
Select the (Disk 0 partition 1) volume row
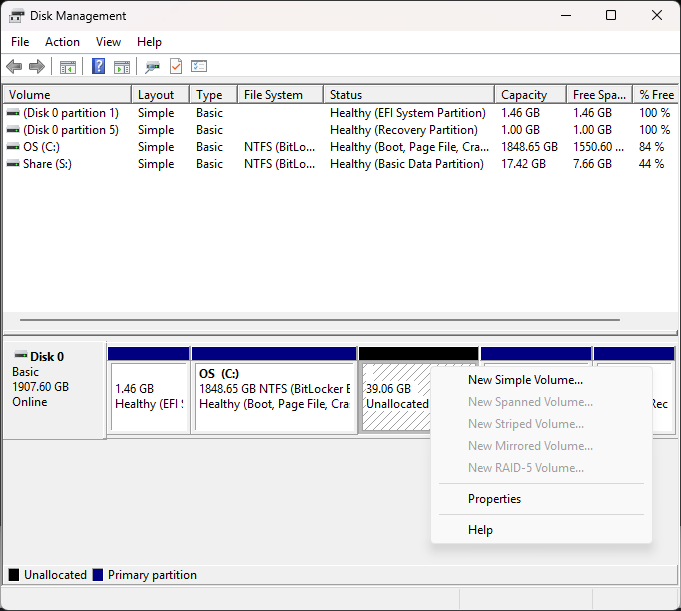340,113
